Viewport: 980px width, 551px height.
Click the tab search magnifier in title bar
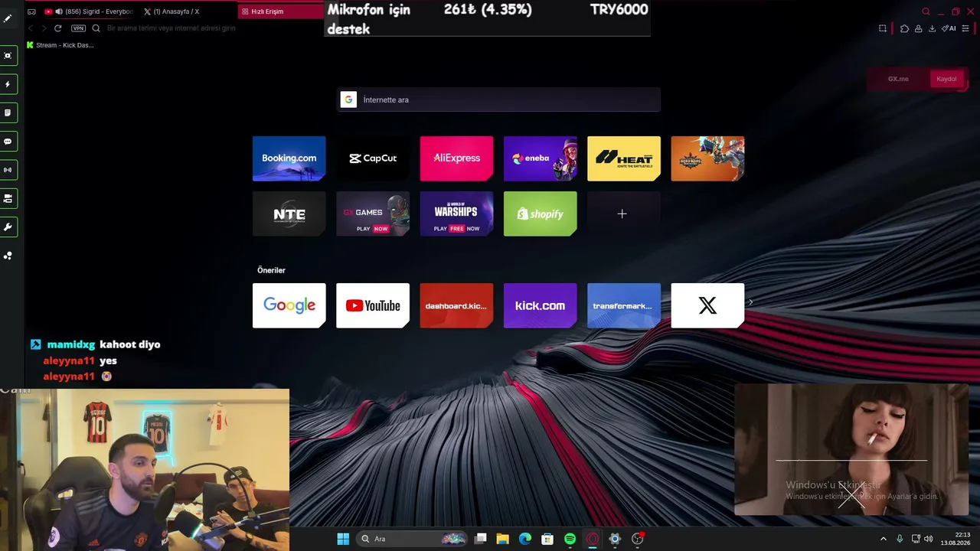pyautogui.click(x=926, y=11)
